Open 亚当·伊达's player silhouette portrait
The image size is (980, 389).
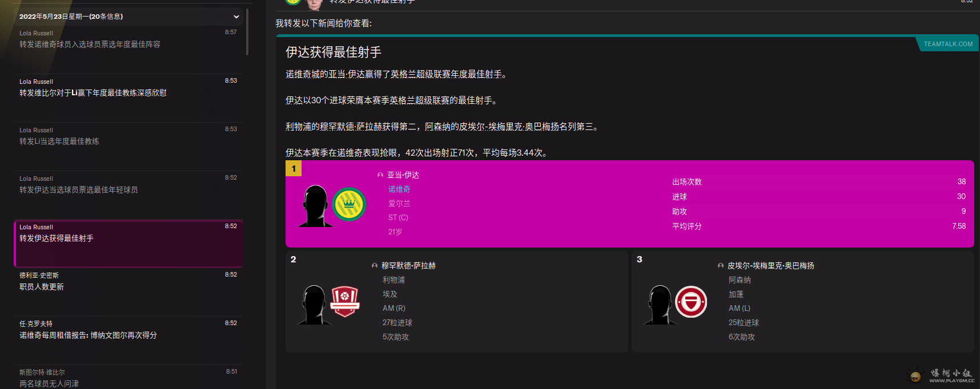pyautogui.click(x=315, y=206)
